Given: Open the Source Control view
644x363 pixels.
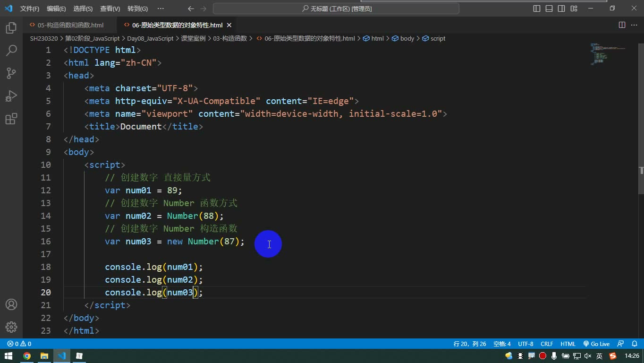Looking at the screenshot, I should pos(11,73).
